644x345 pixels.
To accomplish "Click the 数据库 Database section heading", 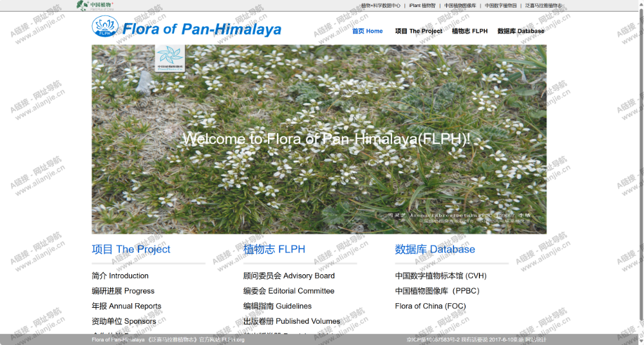I will 435,249.
